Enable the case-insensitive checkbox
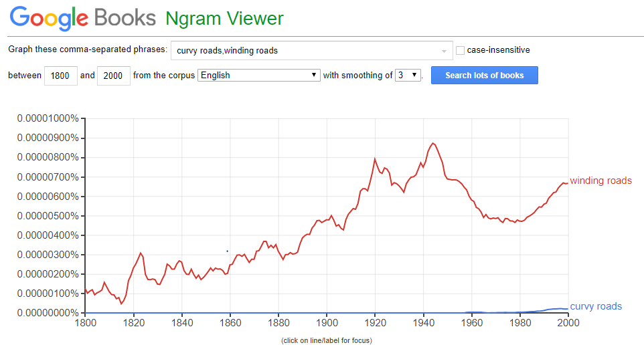 pyautogui.click(x=460, y=50)
